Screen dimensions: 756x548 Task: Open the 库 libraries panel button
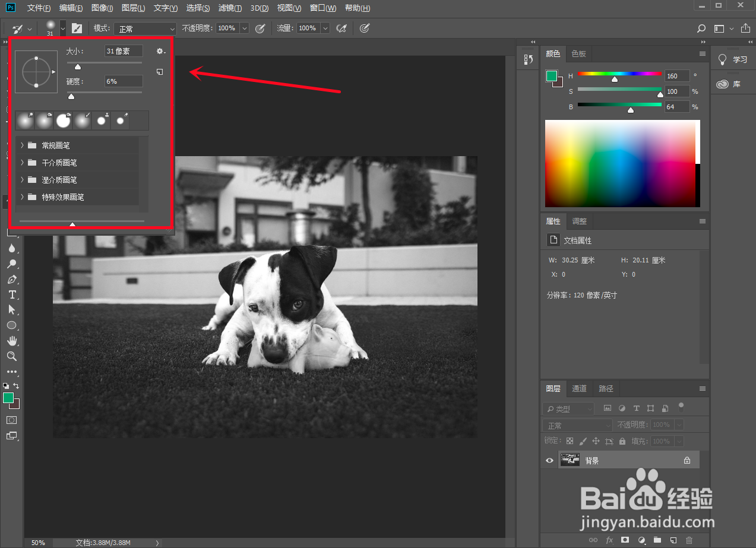pyautogui.click(x=730, y=84)
